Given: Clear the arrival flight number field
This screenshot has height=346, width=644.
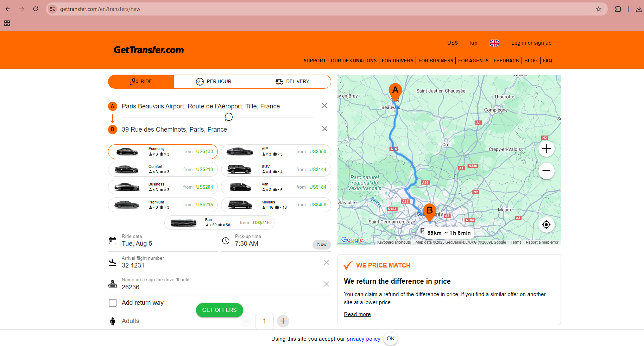Looking at the screenshot, I should (327, 262).
